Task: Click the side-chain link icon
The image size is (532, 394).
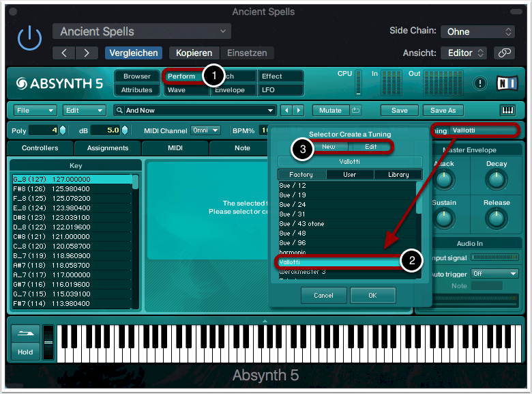Action: tap(504, 53)
